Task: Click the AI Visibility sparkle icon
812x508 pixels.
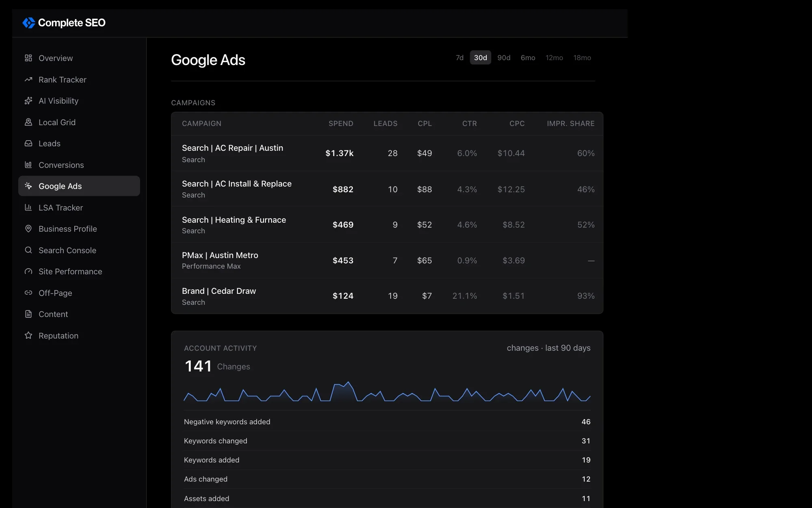Action: 28,101
